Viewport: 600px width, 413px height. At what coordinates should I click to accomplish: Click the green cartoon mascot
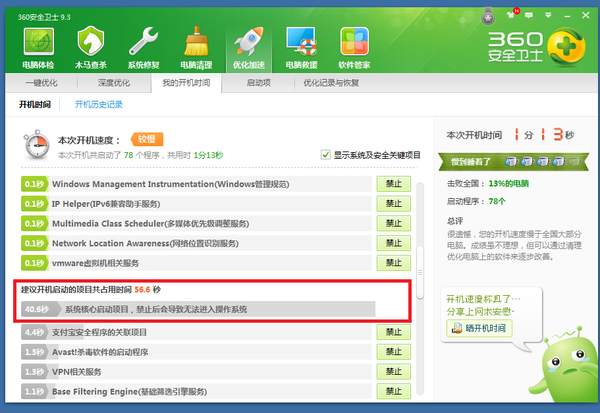click(x=564, y=364)
